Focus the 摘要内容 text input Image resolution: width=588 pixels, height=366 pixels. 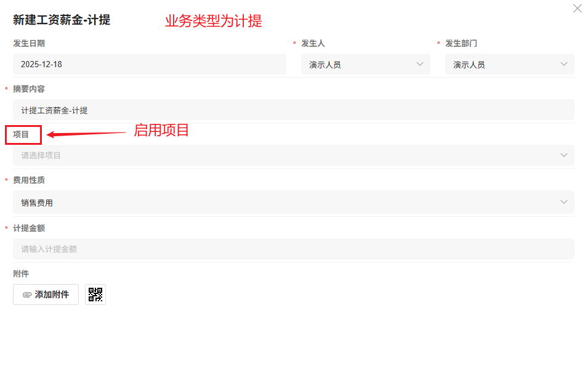(293, 110)
